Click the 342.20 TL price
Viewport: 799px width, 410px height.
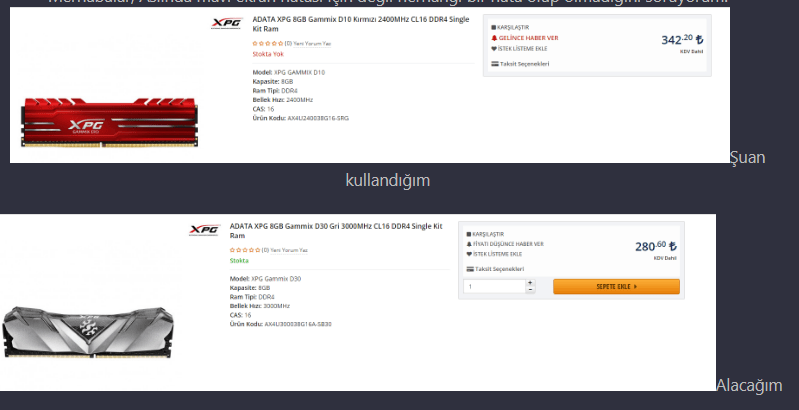(682, 39)
